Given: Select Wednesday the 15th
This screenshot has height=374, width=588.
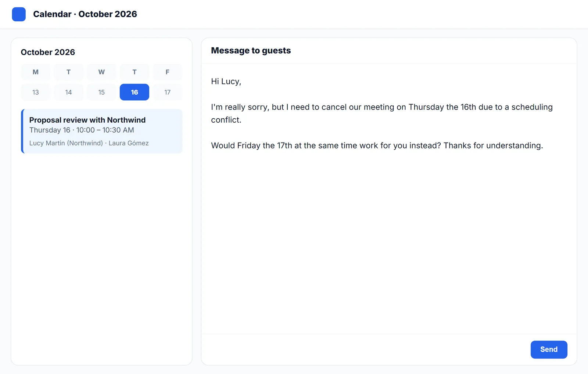Looking at the screenshot, I should click(101, 92).
